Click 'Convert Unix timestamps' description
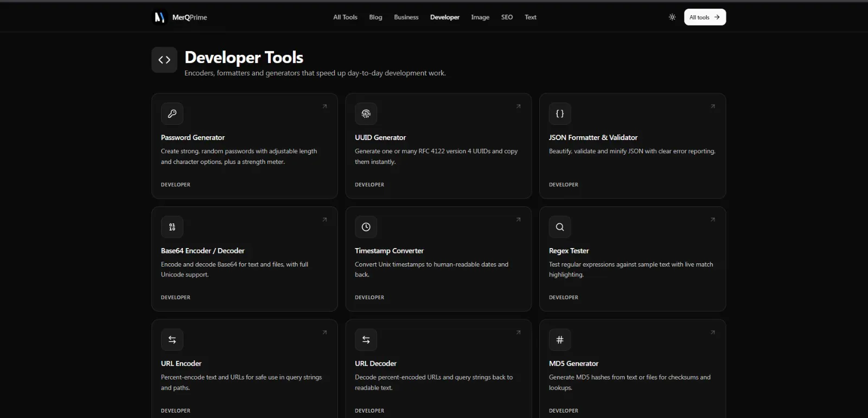The width and height of the screenshot is (868, 418). (431, 269)
